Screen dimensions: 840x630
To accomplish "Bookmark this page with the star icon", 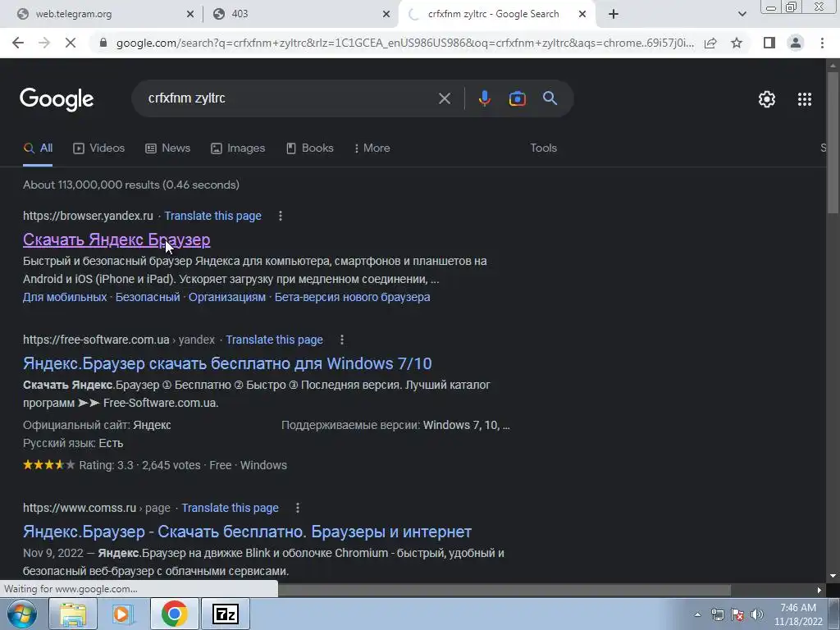I will 737,43.
